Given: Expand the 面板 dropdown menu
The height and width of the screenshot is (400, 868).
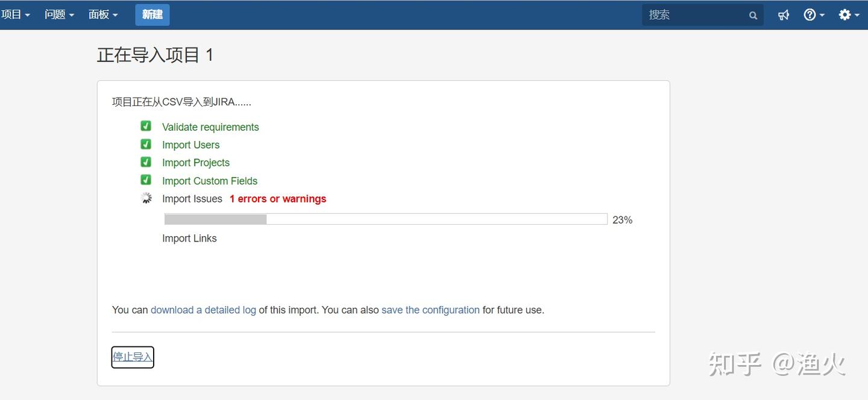Looking at the screenshot, I should pos(103,14).
